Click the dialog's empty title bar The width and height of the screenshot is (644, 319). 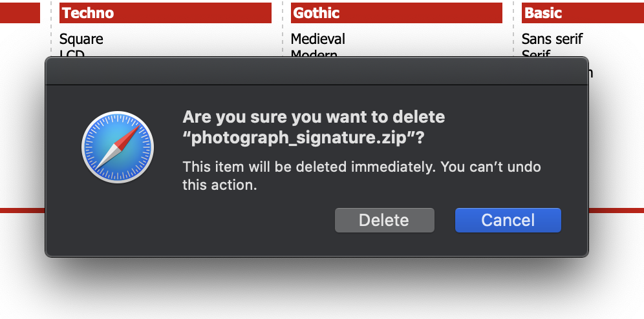point(317,71)
